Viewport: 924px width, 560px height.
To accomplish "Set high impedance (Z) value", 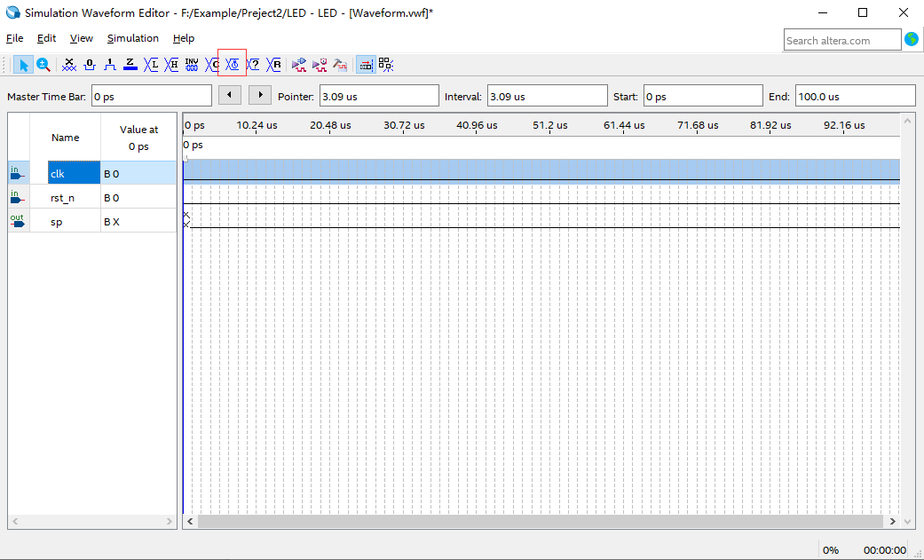I will [x=130, y=64].
